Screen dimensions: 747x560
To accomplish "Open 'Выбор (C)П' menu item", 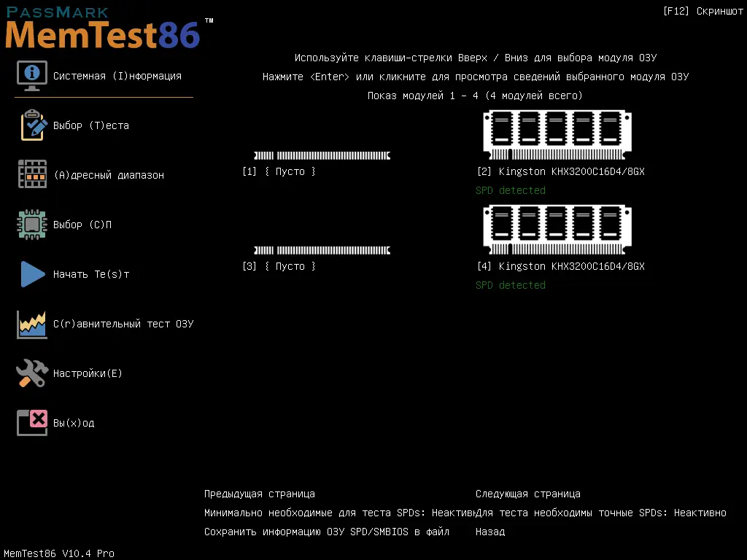I will (x=82, y=225).
